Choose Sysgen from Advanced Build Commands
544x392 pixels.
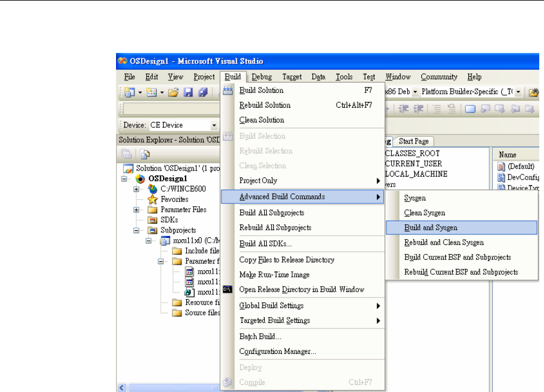(x=461, y=198)
